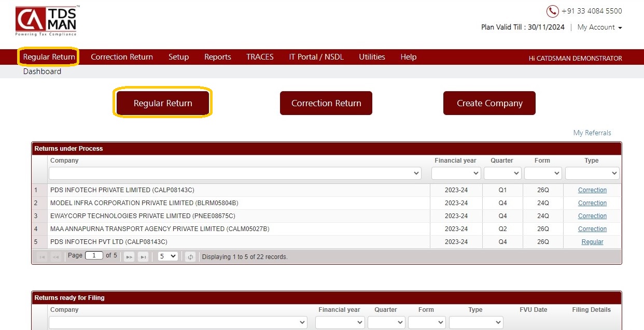Click the CA TDS MAN logo
644x330 pixels.
point(46,21)
